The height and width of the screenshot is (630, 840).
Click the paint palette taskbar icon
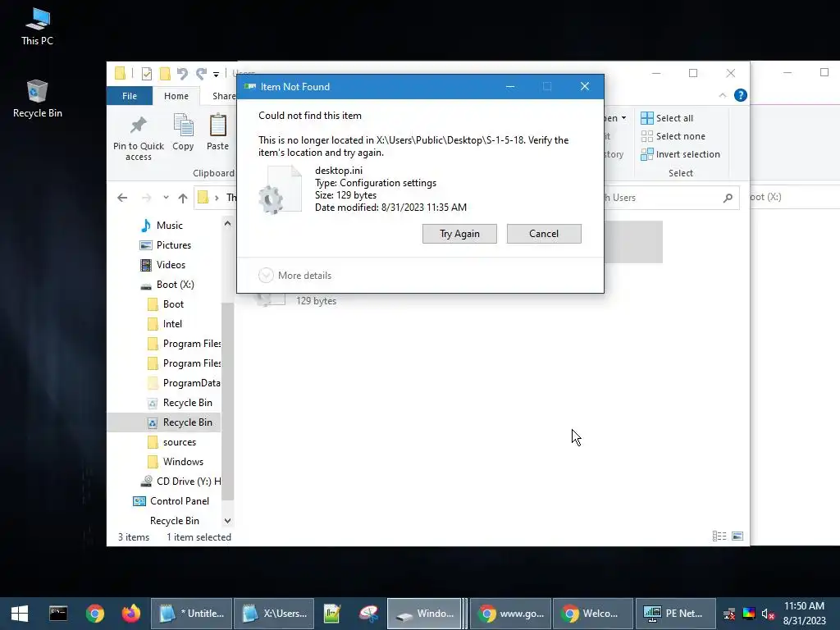point(368,614)
